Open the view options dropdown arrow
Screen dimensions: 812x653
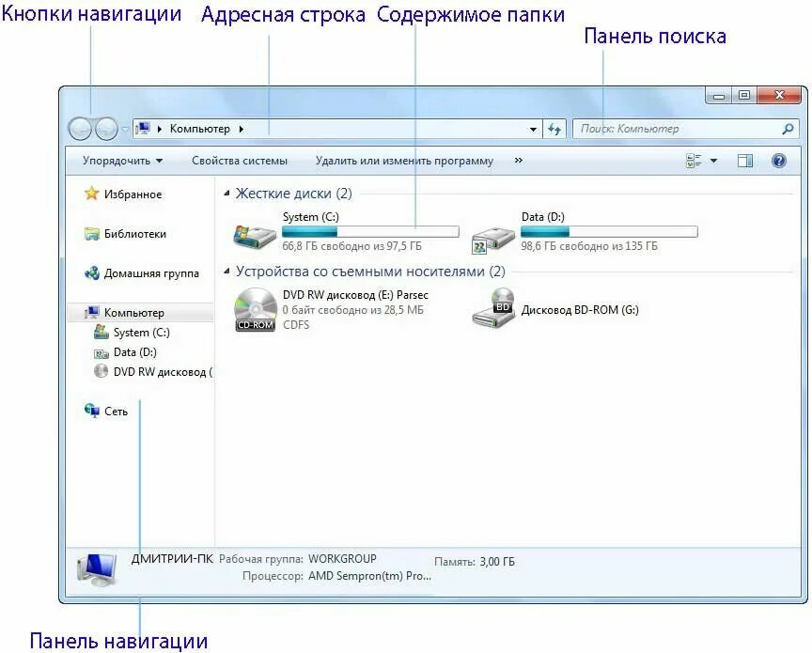point(713,161)
